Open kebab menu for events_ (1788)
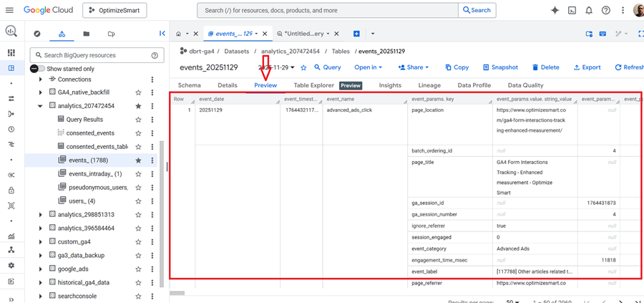Screen dimensions: 644x303 click(152, 160)
